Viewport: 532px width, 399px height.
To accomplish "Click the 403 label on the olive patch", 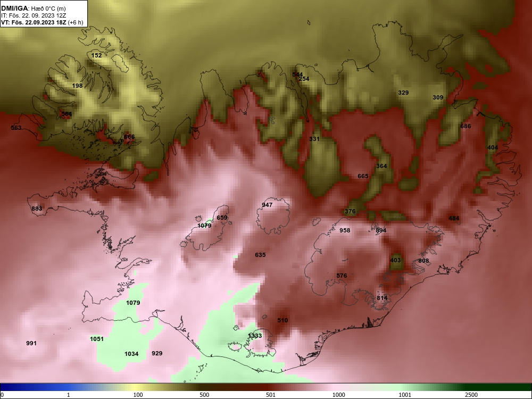I will pos(396,260).
